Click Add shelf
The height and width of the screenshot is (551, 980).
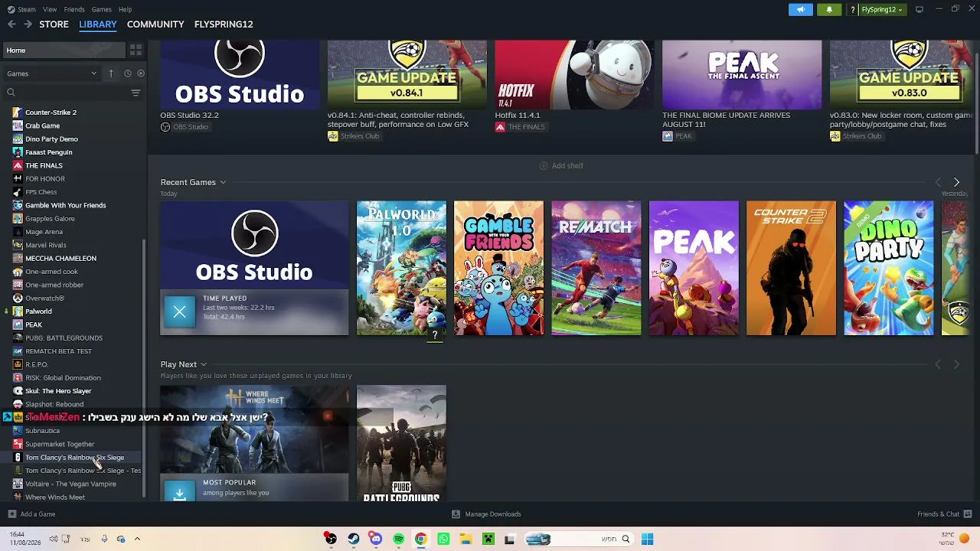pyautogui.click(x=561, y=166)
